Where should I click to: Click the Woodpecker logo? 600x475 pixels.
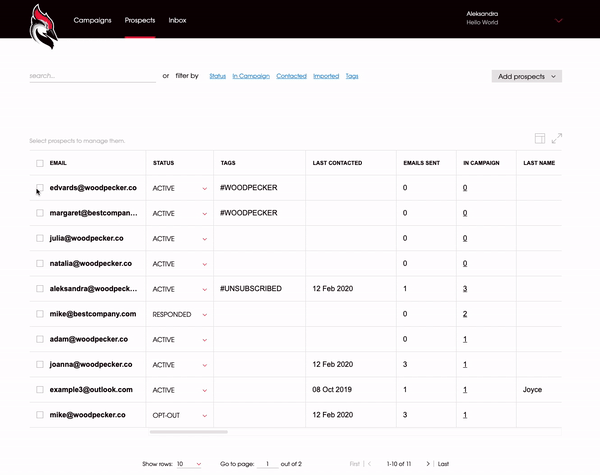(44, 24)
